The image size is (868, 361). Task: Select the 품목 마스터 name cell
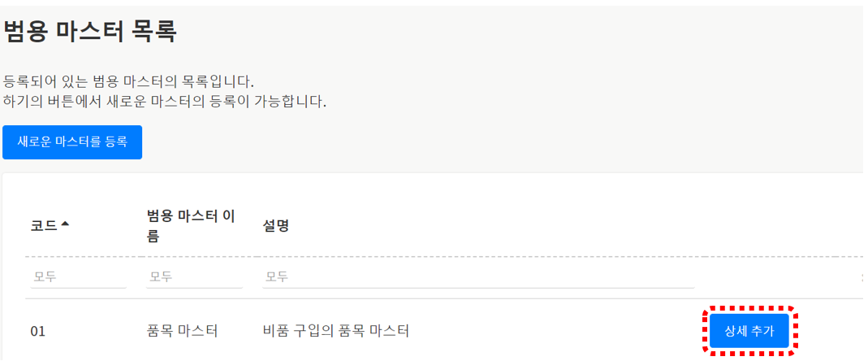178,331
